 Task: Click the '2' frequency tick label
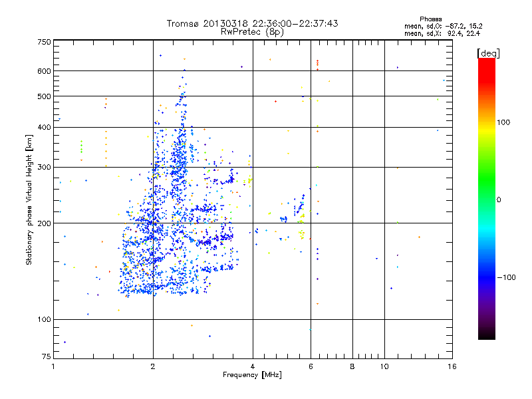coord(153,366)
